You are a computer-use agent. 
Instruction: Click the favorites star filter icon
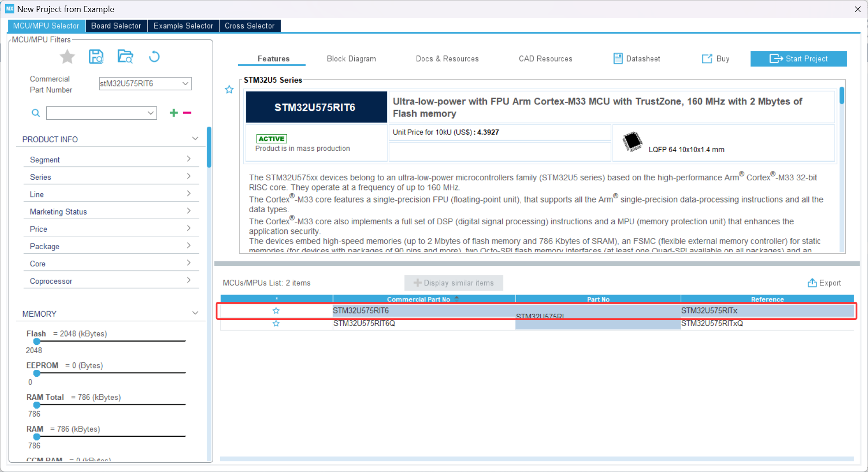(68, 57)
